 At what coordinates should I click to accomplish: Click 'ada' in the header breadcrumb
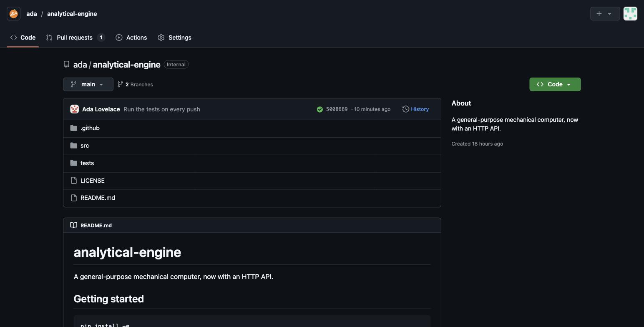[32, 14]
